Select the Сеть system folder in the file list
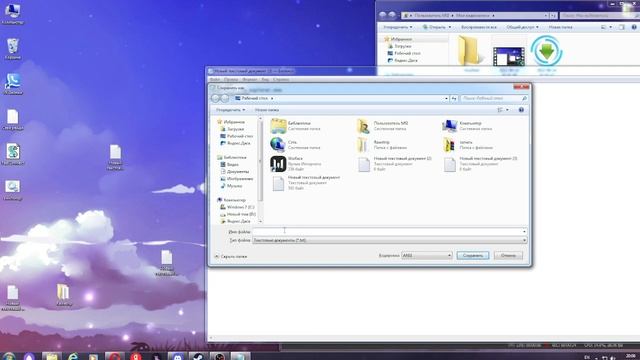 295,144
